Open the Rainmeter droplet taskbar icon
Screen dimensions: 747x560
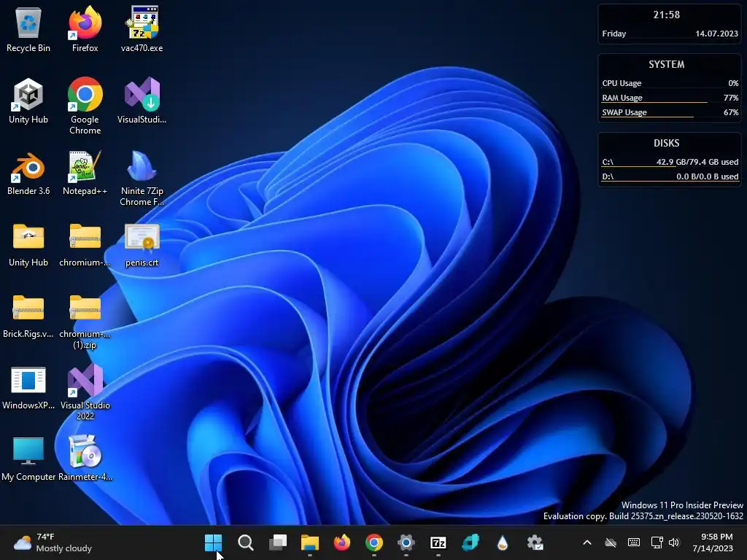[x=503, y=542]
